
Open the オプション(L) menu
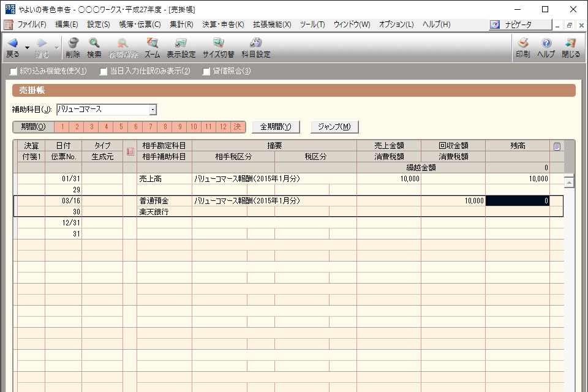tap(396, 24)
